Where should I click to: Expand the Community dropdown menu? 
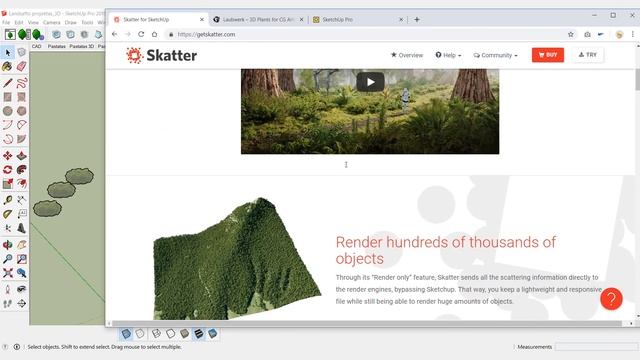[x=496, y=55]
